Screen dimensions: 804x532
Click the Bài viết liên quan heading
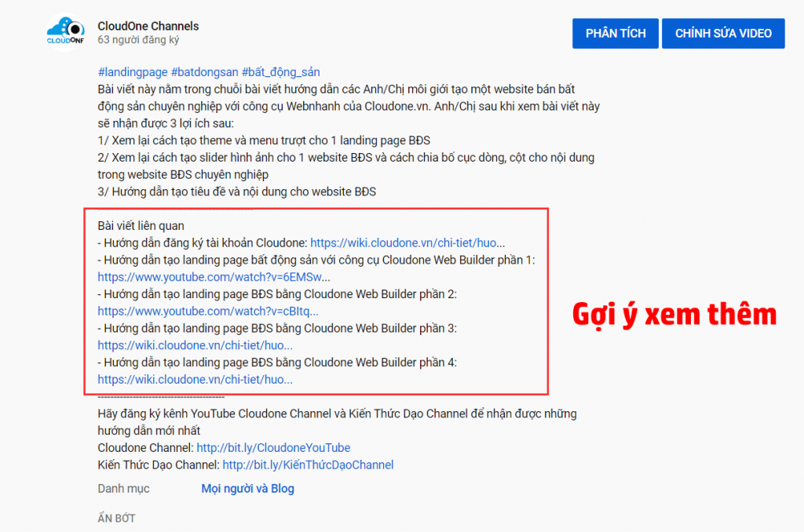click(141, 226)
